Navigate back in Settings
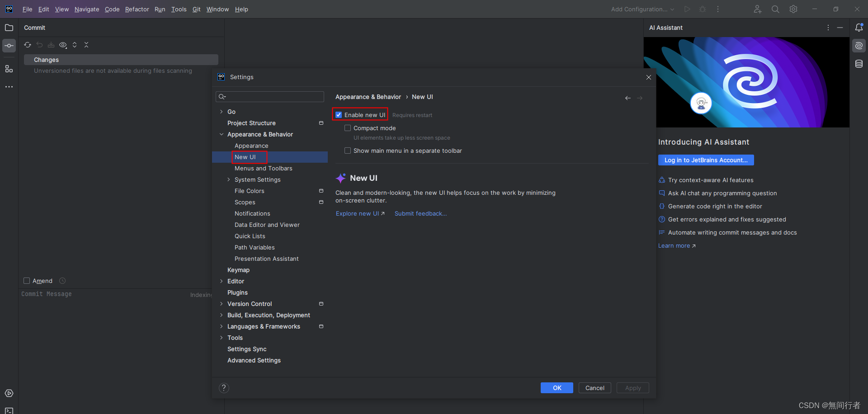This screenshot has height=414, width=868. 628,98
